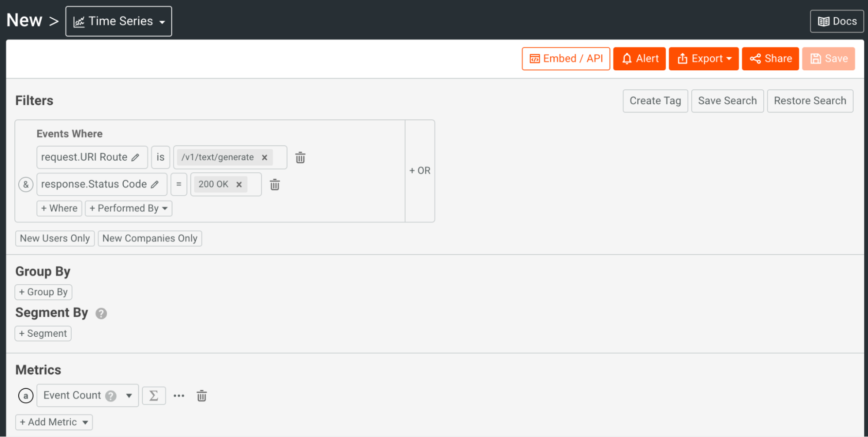Toggle the AND operator between filter conditions
Viewport: 868px width, 437px height.
point(26,184)
